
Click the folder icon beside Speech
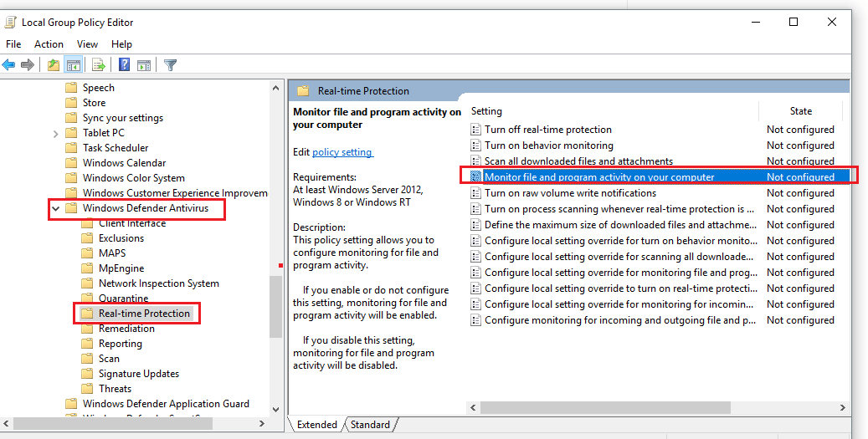pyautogui.click(x=71, y=87)
